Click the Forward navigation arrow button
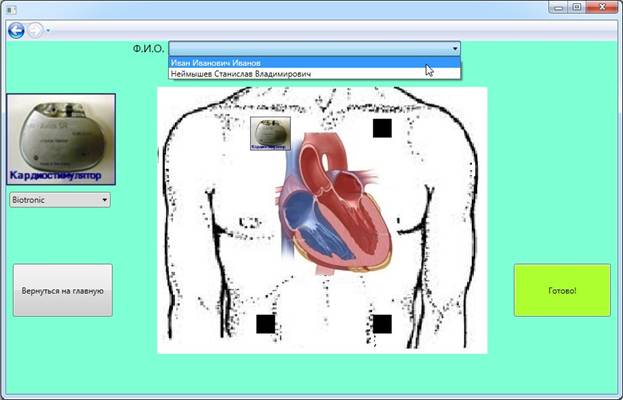 click(x=36, y=30)
